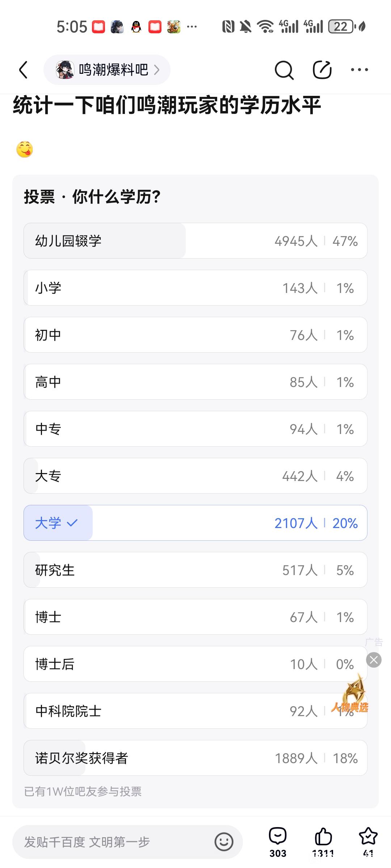Tap the compose post icon
Image resolution: width=391 pixels, height=868 pixels.
322,70
